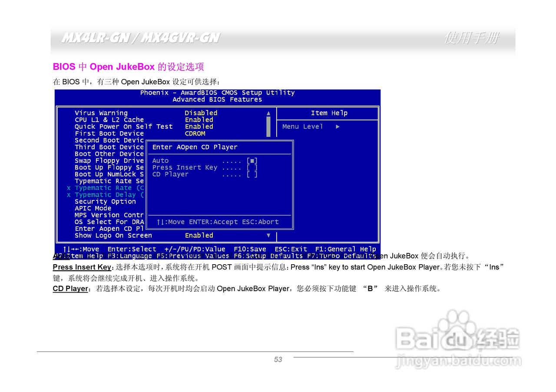Select the Boot Up NumLock Status row
Image resolution: width=556 pixels, height=392 pixels.
[x=109, y=174]
